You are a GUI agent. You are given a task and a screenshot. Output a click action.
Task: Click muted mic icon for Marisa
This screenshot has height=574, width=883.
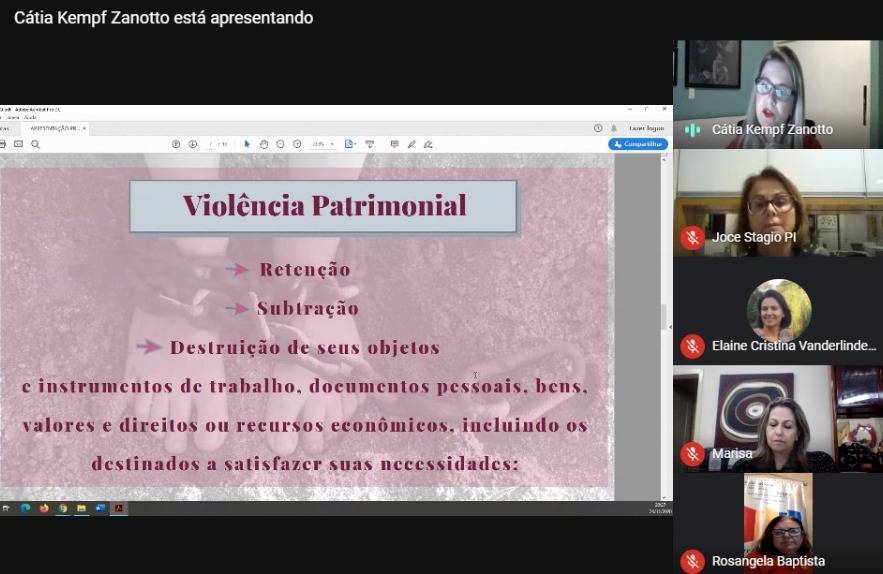(x=692, y=453)
